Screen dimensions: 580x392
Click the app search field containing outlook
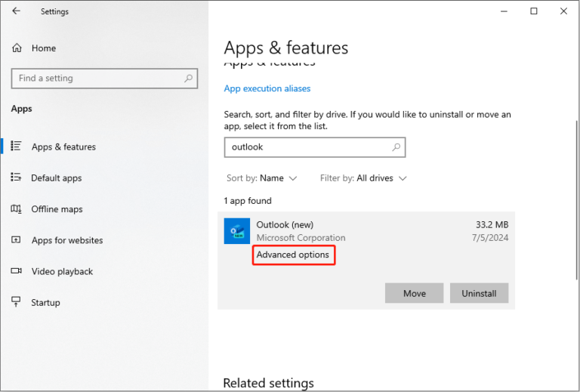[x=315, y=147]
